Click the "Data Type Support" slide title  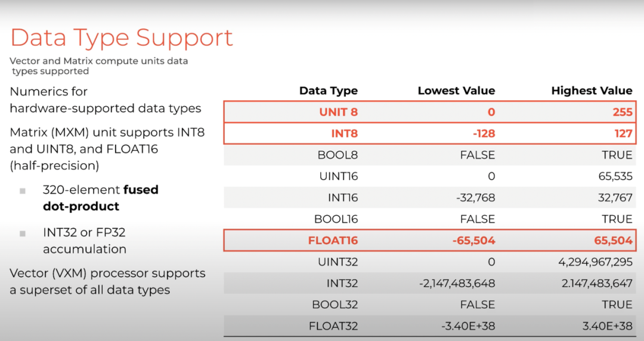[x=122, y=38]
